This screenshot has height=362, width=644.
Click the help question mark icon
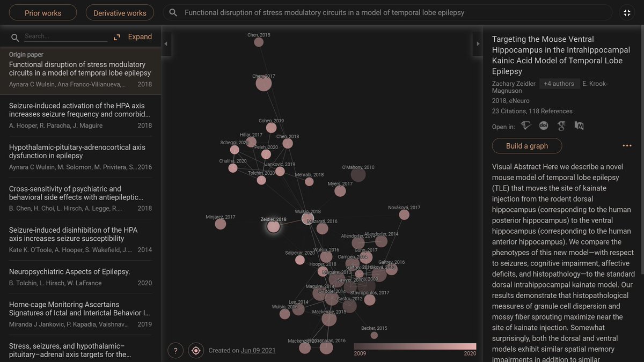pyautogui.click(x=175, y=350)
